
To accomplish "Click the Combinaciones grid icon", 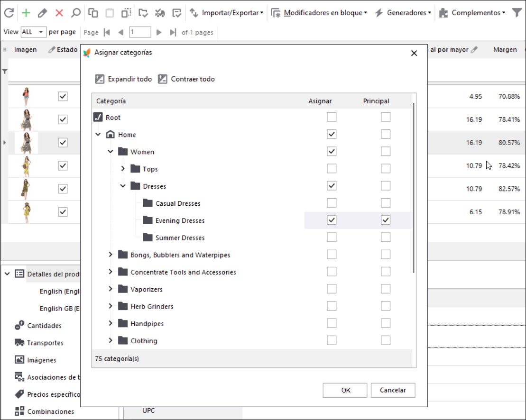I will pos(19,411).
